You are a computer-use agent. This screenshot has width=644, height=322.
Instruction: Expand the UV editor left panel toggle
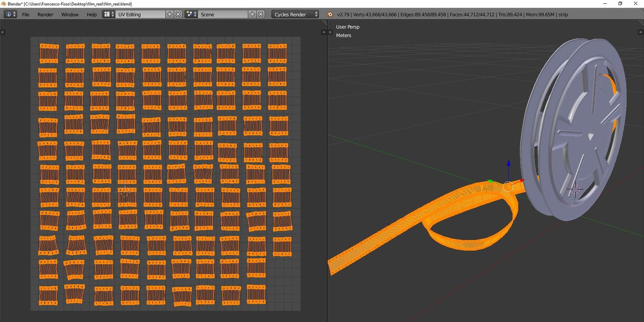click(3, 32)
